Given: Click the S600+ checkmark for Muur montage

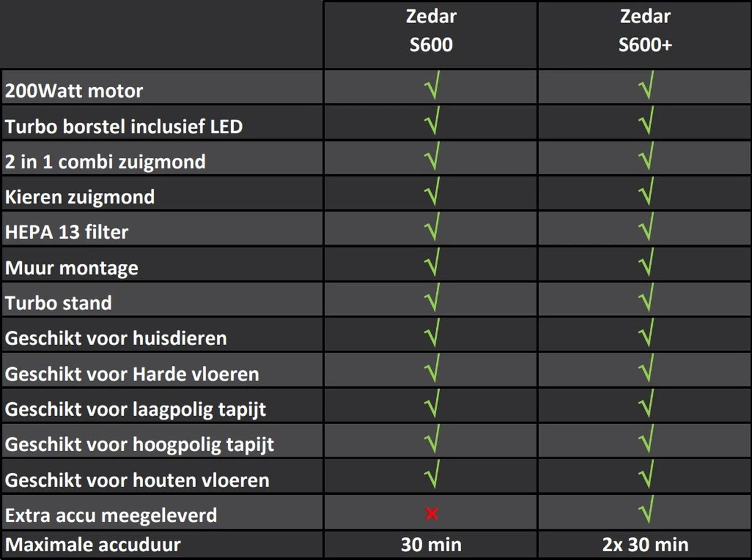Looking at the screenshot, I should coord(645,263).
